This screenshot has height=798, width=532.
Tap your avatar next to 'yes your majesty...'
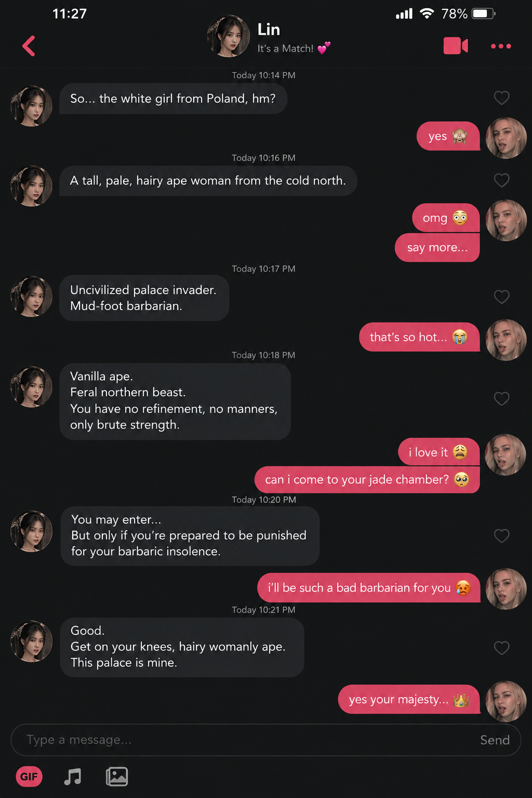(506, 701)
